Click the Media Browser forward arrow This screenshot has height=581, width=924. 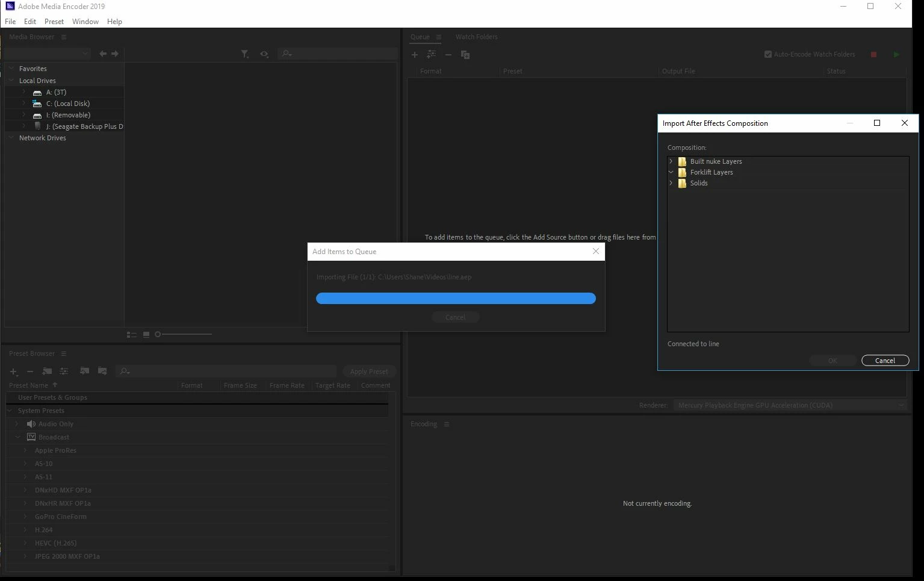pyautogui.click(x=115, y=54)
